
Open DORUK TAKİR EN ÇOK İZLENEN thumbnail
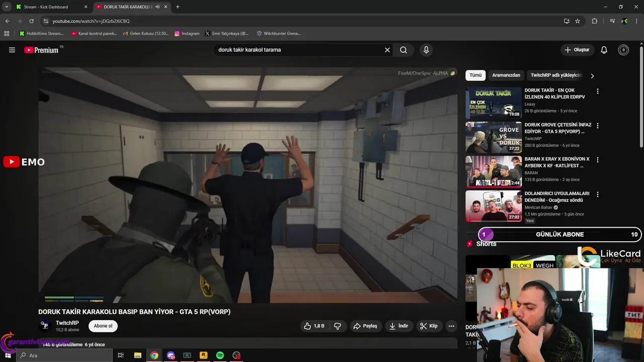pos(494,103)
